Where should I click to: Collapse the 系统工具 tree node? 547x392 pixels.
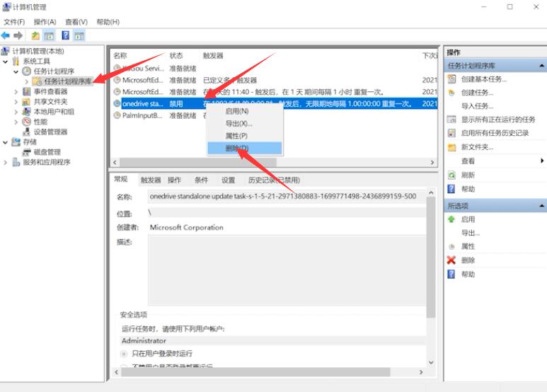click(5, 62)
